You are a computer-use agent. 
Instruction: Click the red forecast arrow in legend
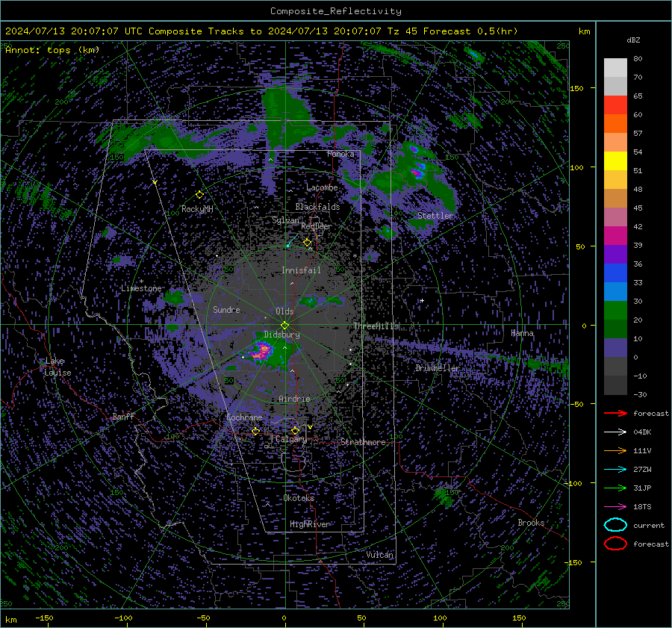point(615,413)
